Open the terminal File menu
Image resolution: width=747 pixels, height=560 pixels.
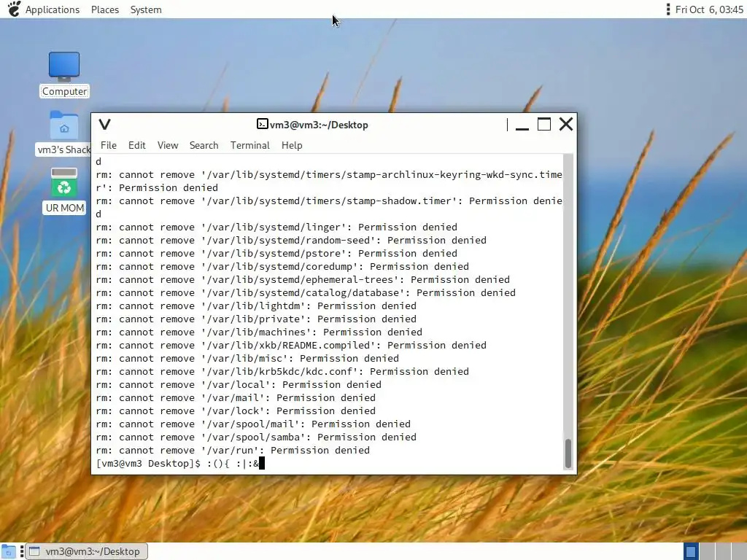109,145
